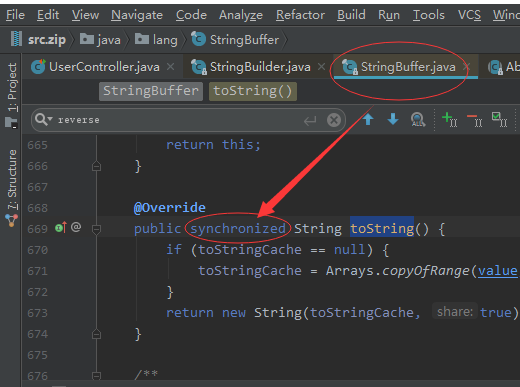Viewport: 520px width, 387px height.
Task: Click 'return this;' on line 665
Action: click(213, 145)
